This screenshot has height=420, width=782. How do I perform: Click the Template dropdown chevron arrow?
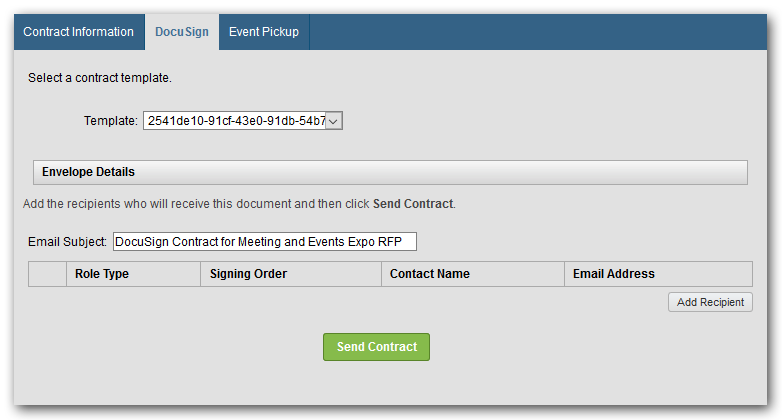click(334, 121)
